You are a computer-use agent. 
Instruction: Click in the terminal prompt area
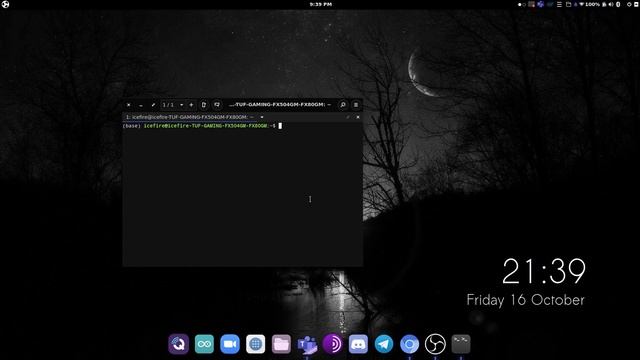click(x=242, y=196)
